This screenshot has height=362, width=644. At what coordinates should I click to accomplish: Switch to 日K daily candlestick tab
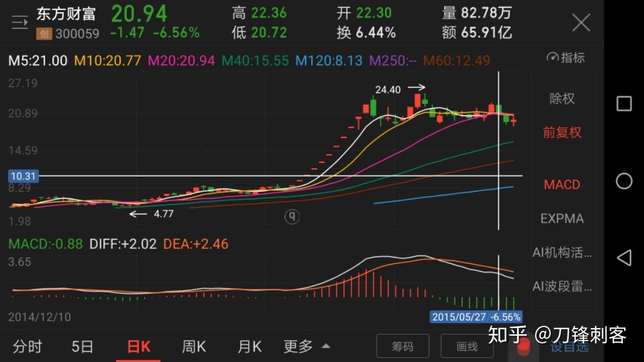(x=138, y=346)
